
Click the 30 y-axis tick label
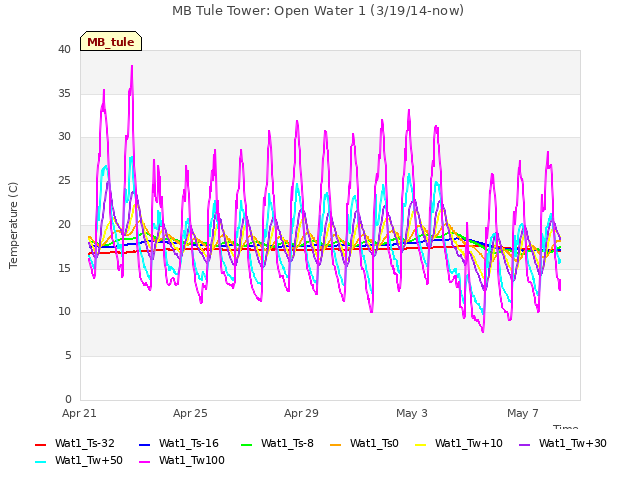click(64, 137)
